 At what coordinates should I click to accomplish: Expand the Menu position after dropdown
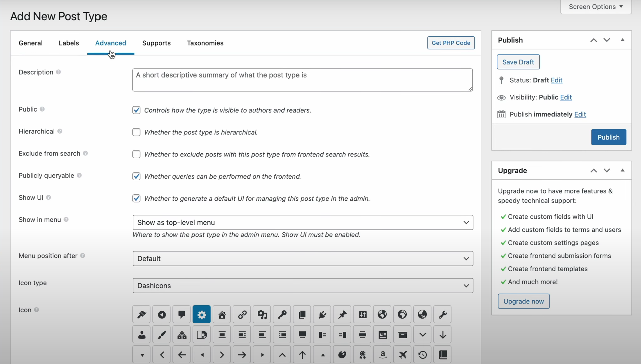[x=303, y=258]
